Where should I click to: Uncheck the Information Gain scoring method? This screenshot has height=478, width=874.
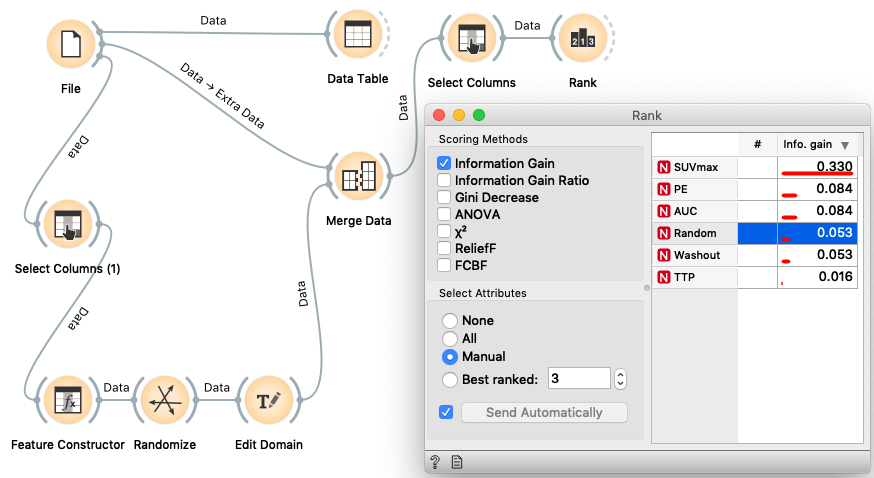click(445, 163)
